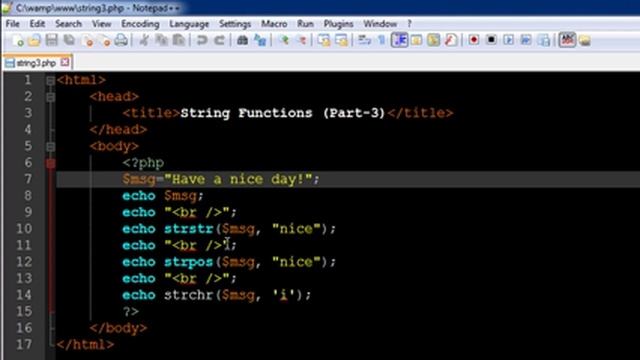Image resolution: width=640 pixels, height=360 pixels.
Task: Turn off the highlighted indent guide button
Action: pos(399,40)
